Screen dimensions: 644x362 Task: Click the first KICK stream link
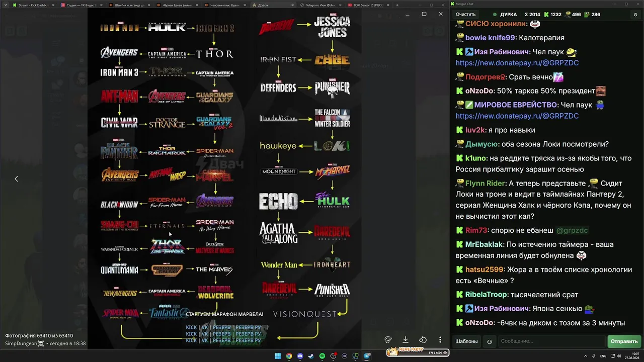pyautogui.click(x=191, y=328)
